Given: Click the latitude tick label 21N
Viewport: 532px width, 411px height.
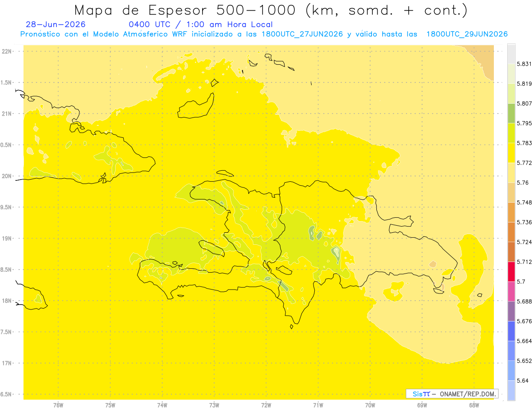Looking at the screenshot, I should click(7, 114).
